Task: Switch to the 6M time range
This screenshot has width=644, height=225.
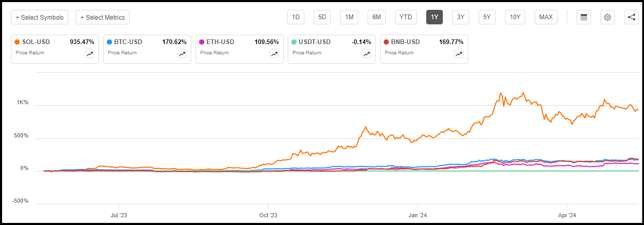Action: (376, 17)
